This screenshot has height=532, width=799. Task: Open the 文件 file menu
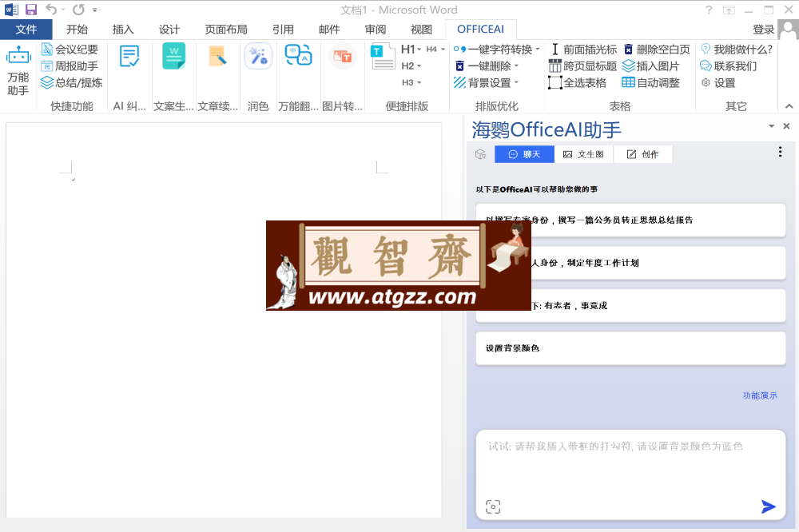[26, 30]
